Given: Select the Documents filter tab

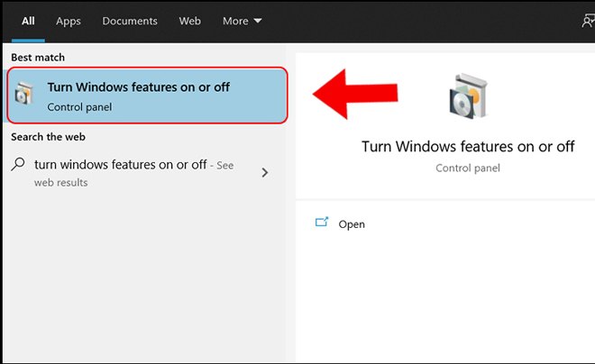Looking at the screenshot, I should 130,21.
